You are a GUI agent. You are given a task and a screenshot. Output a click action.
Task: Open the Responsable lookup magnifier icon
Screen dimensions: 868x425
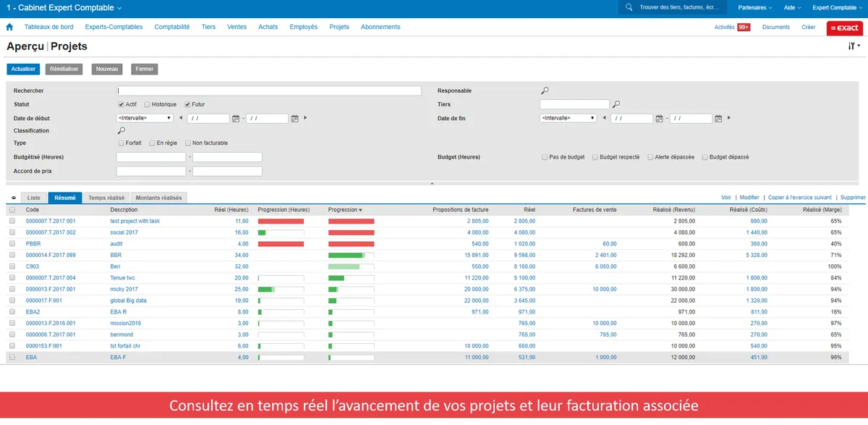pyautogui.click(x=545, y=91)
